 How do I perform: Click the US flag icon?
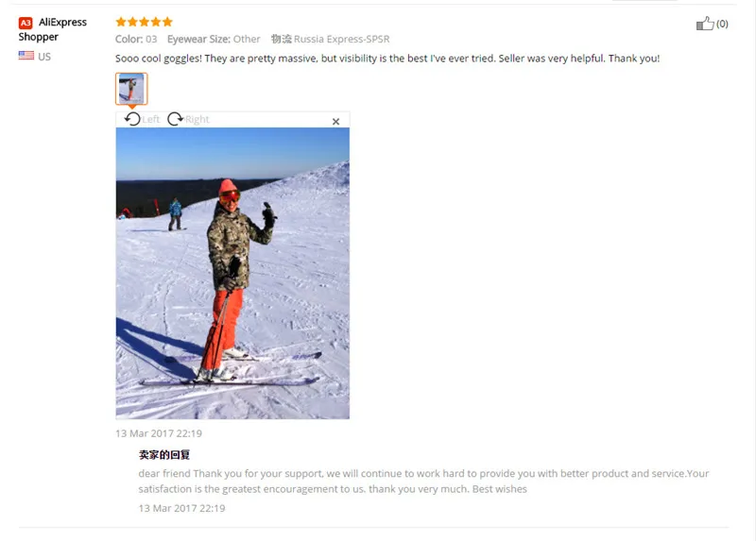click(x=26, y=56)
